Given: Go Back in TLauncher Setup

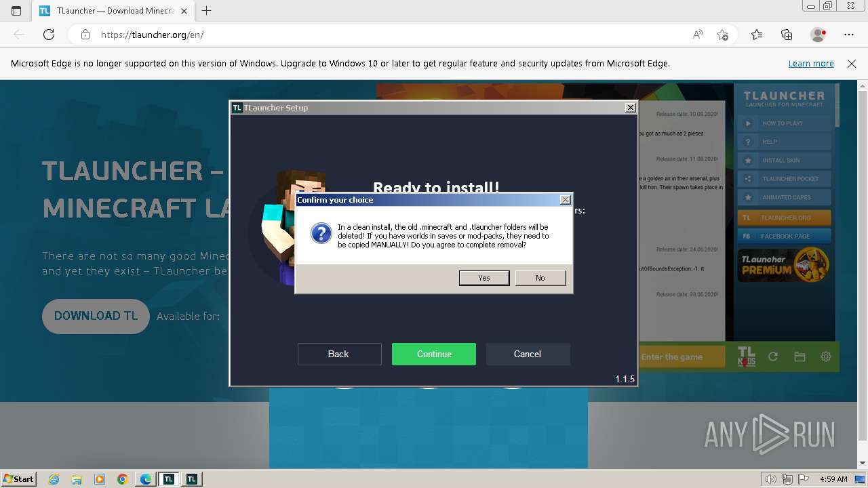Looking at the screenshot, I should coord(339,354).
